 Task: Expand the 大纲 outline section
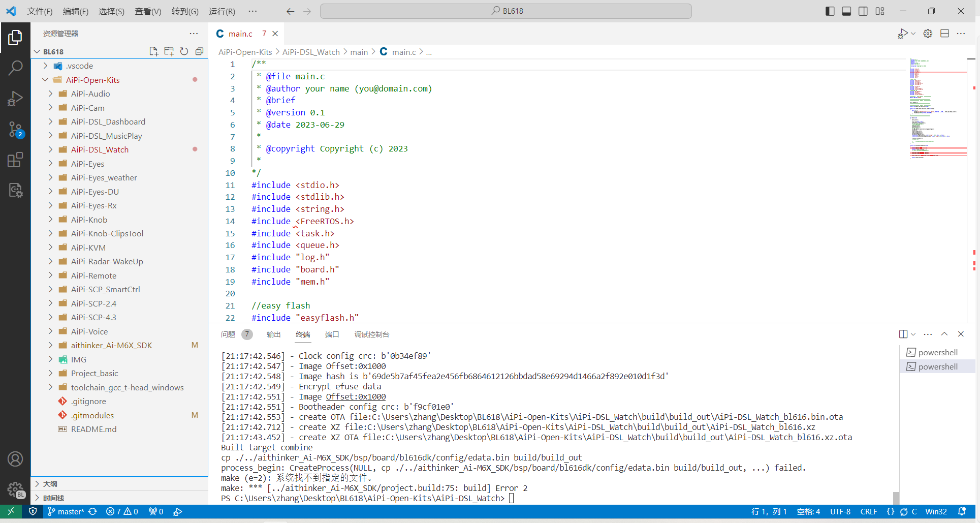[119, 484]
